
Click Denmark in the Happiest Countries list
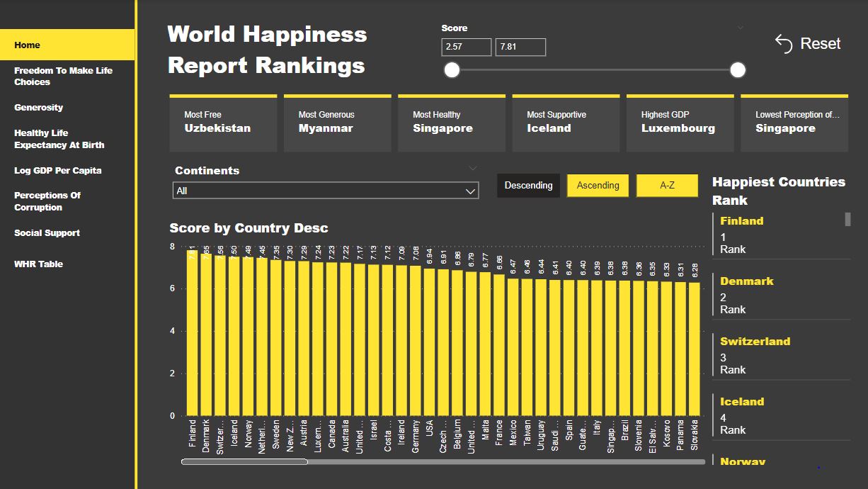point(746,281)
